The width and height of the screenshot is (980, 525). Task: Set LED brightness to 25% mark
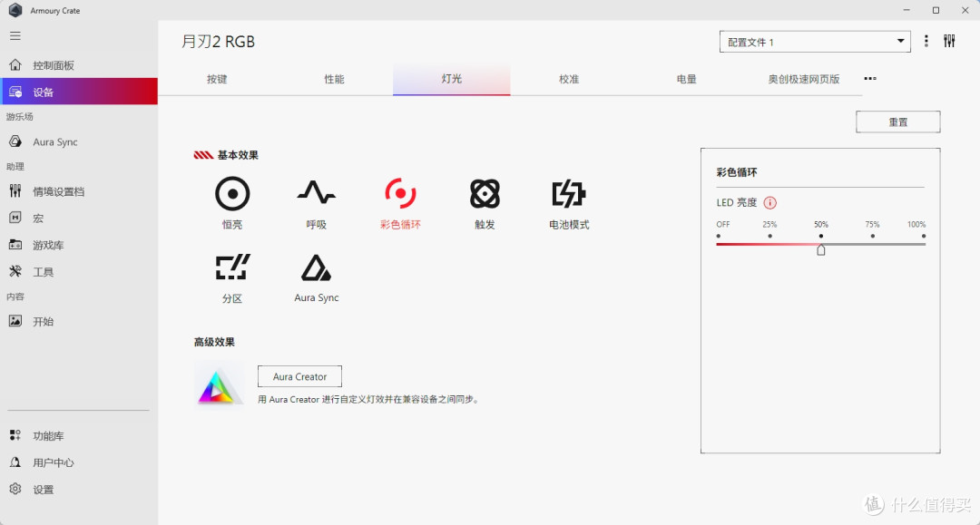pyautogui.click(x=770, y=236)
